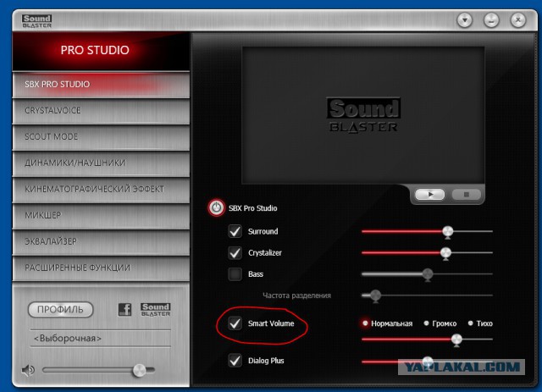Toggle the SBX Pro Studio power button

coord(217,207)
